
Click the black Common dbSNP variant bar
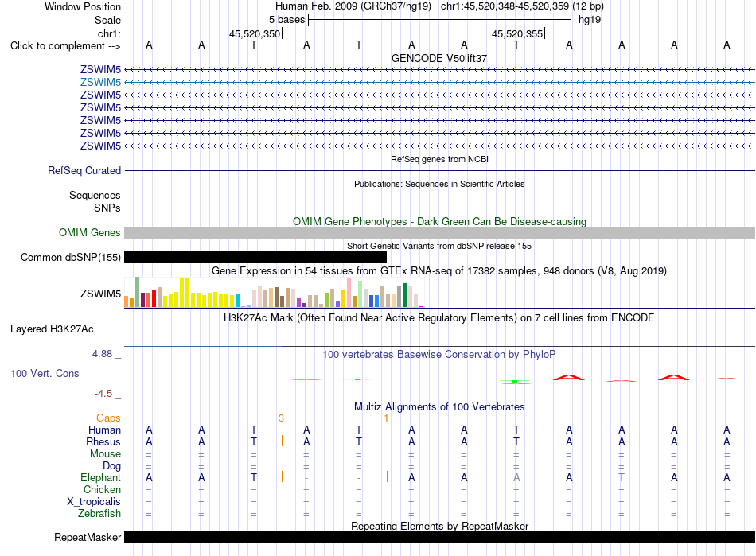[x=255, y=257]
